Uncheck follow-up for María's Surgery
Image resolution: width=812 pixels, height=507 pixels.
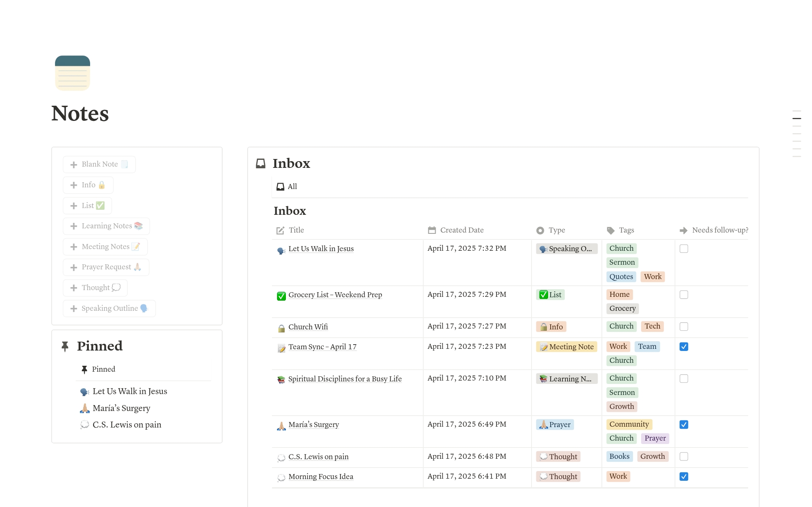pyautogui.click(x=683, y=425)
